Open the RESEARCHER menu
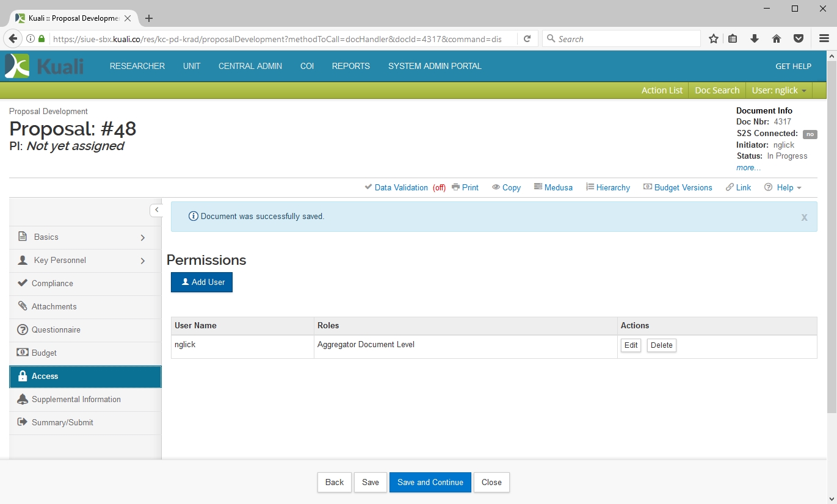Screen dimensions: 837x504 tap(137, 66)
